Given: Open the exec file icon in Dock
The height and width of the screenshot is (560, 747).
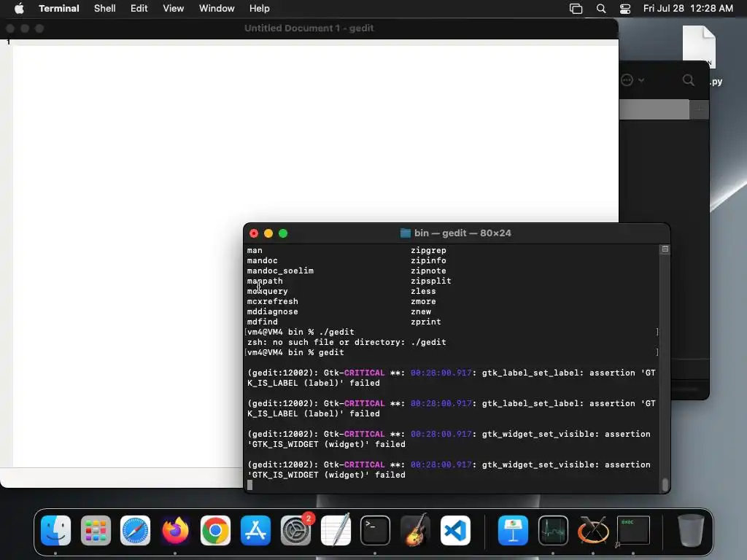Looking at the screenshot, I should click(x=633, y=530).
